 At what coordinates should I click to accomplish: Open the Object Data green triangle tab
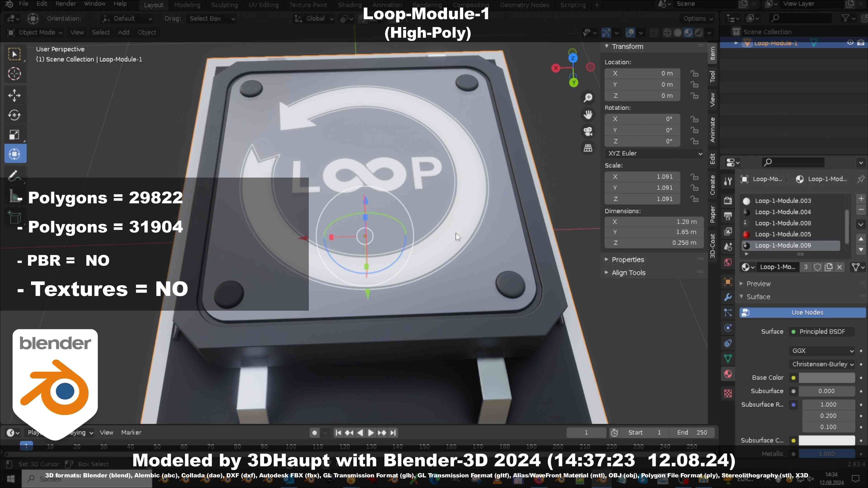click(x=728, y=359)
